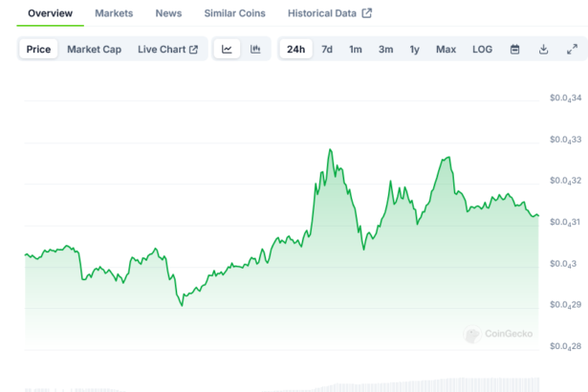Toggle the LOG scale option
588x392 pixels.
tap(483, 49)
